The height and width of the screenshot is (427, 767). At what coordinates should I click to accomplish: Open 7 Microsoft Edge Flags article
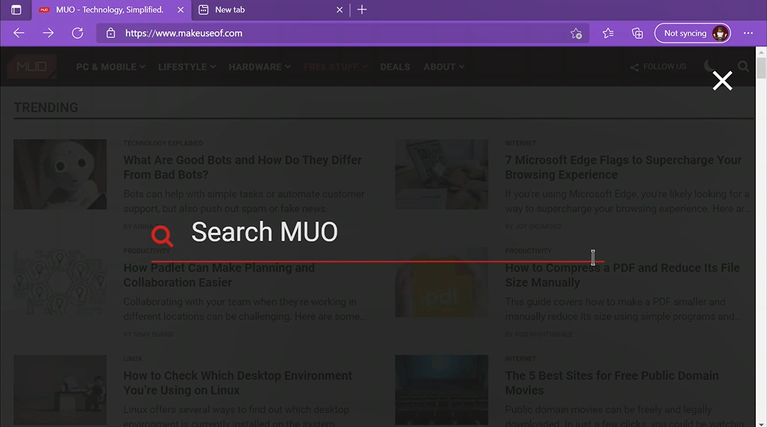coord(623,167)
